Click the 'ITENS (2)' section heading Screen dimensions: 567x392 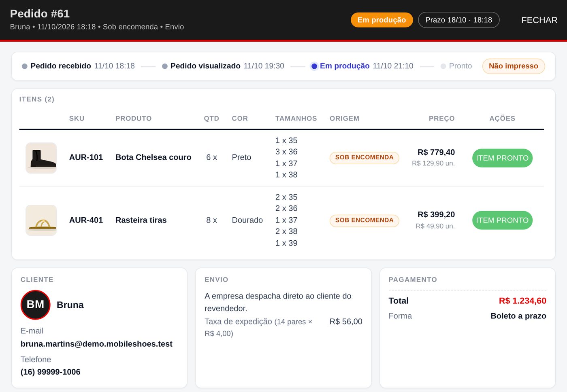(x=37, y=99)
